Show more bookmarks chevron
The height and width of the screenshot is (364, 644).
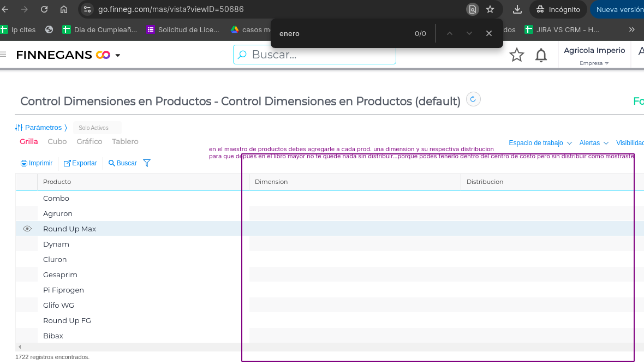[631, 29]
